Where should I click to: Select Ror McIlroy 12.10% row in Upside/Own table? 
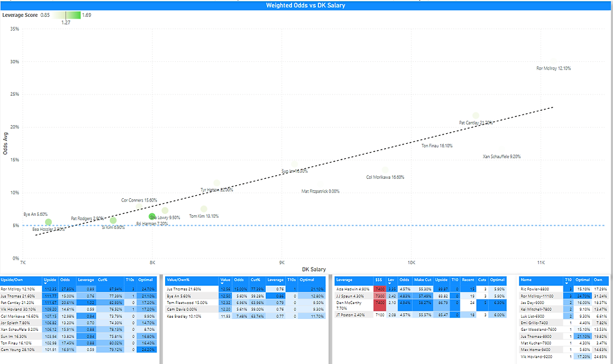coord(79,290)
